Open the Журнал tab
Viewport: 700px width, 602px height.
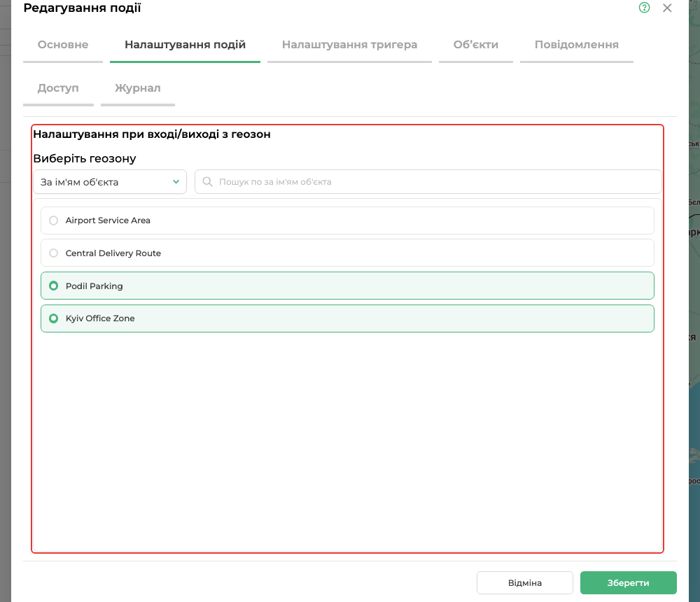click(137, 88)
